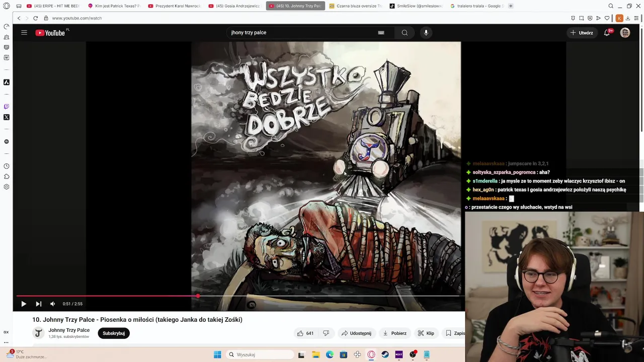This screenshot has width=644, height=362.
Task: Open the Opera main menu logo
Action: pyautogui.click(x=6, y=6)
